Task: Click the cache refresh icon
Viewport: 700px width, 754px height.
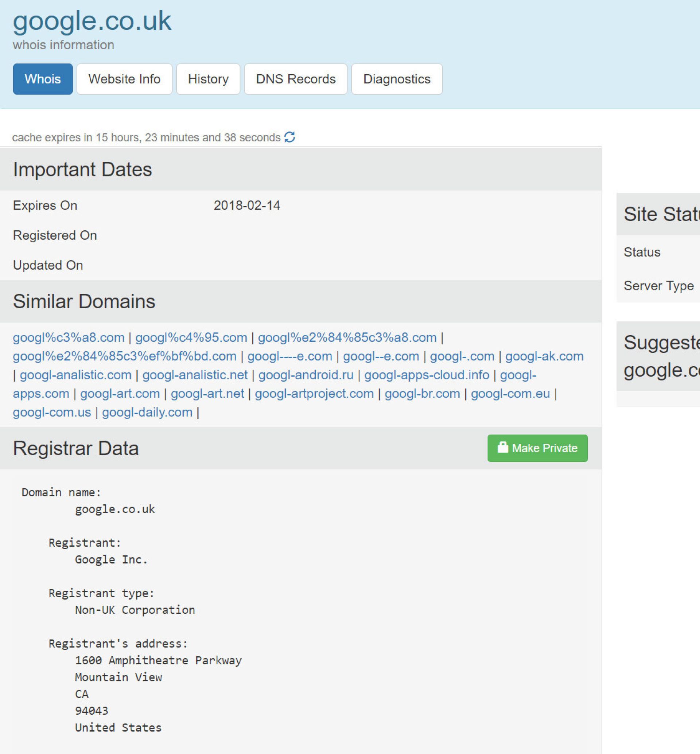Action: (x=289, y=137)
